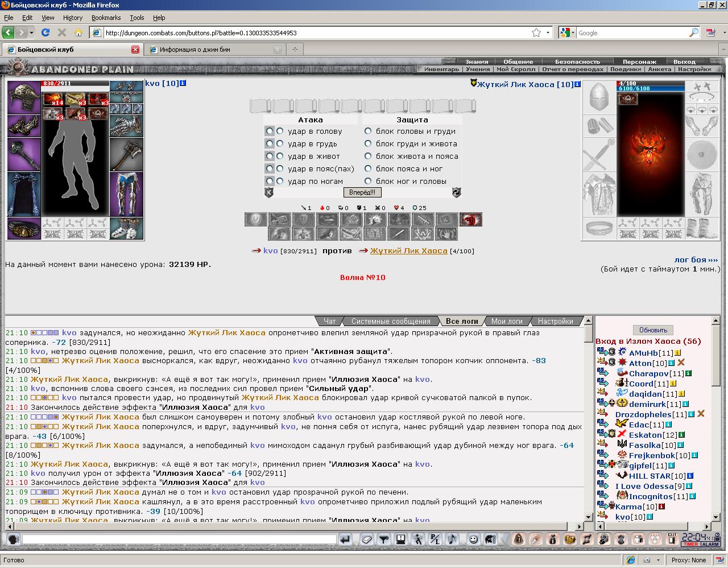Open the Firefox Bookmarks menu
This screenshot has height=568, width=728.
coord(106,18)
